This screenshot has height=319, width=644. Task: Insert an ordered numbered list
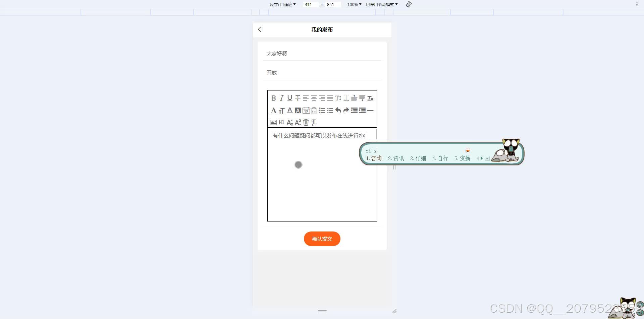[322, 111]
